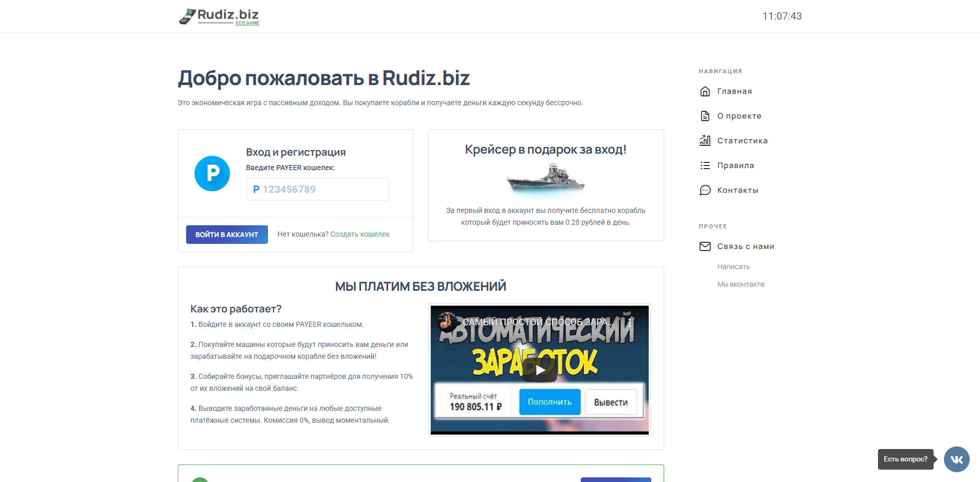The image size is (980, 482).
Task: Open the Мы вконтакте link
Action: (740, 284)
